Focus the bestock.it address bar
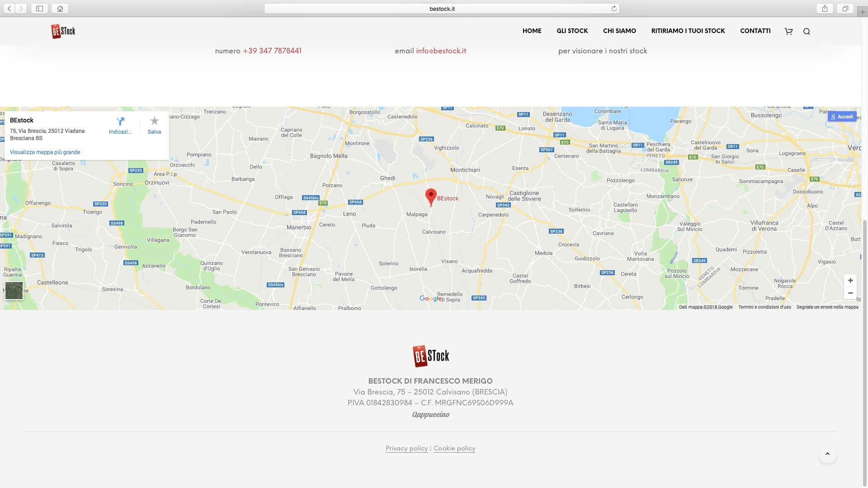Viewport: 868px width, 488px height. pyautogui.click(x=442, y=9)
